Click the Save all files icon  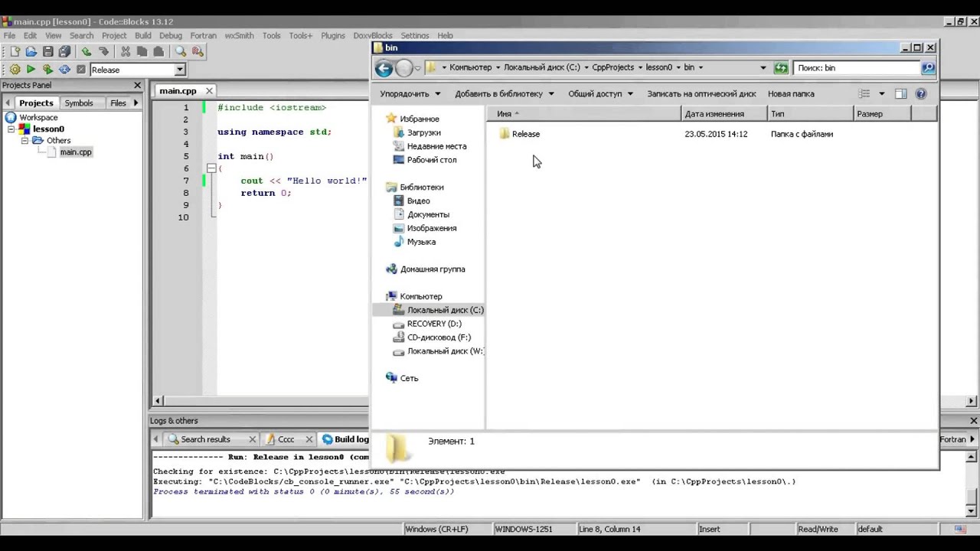64,51
